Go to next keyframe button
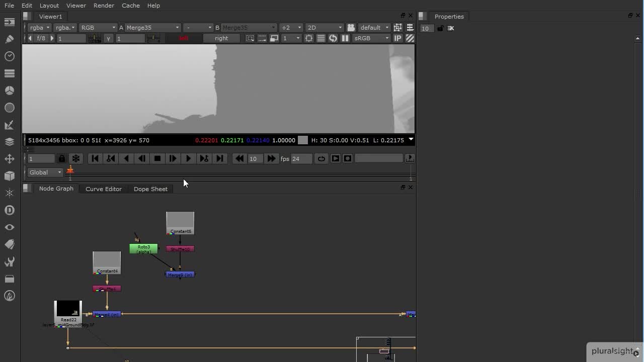The width and height of the screenshot is (644, 362). pos(204,158)
